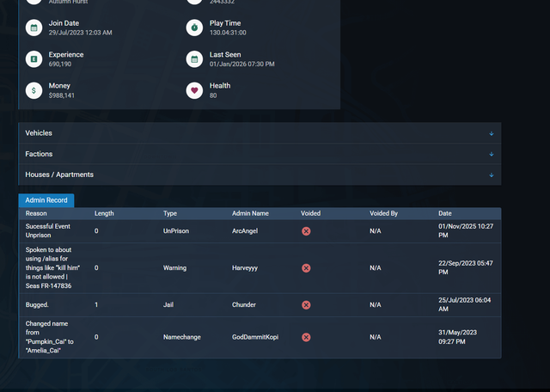Click date '25/Jul/2023 06:04 AM'
This screenshot has width=550, height=392.
pos(465,304)
